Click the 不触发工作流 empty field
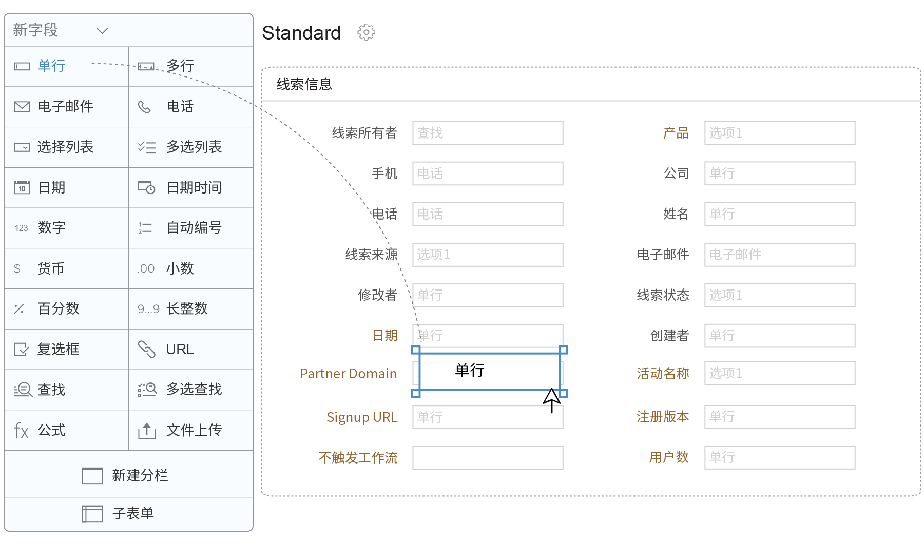The image size is (924, 560). coord(488,457)
